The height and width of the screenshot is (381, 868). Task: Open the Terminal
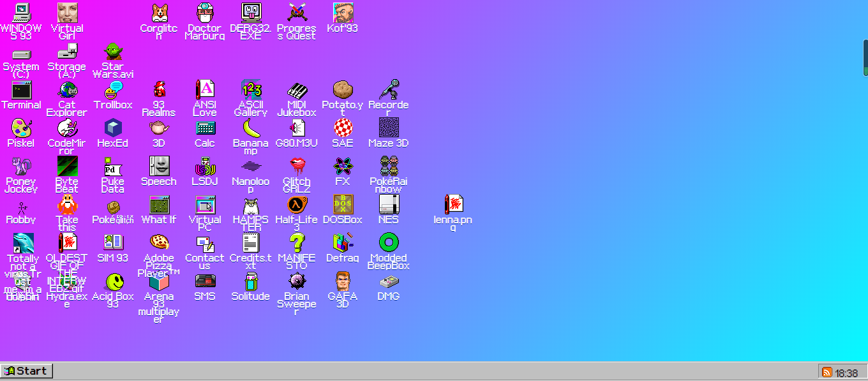pyautogui.click(x=21, y=89)
